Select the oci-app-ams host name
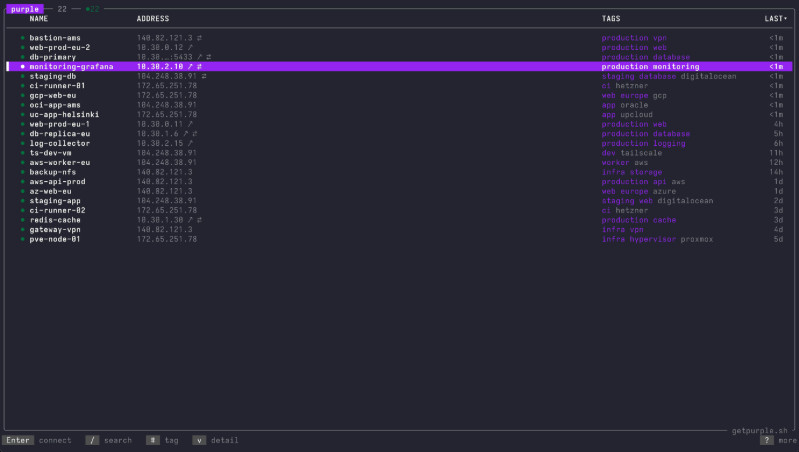This screenshot has width=799, height=452. pyautogui.click(x=55, y=105)
